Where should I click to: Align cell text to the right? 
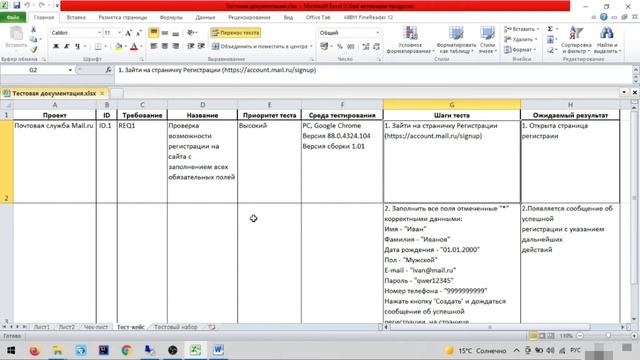point(176,46)
